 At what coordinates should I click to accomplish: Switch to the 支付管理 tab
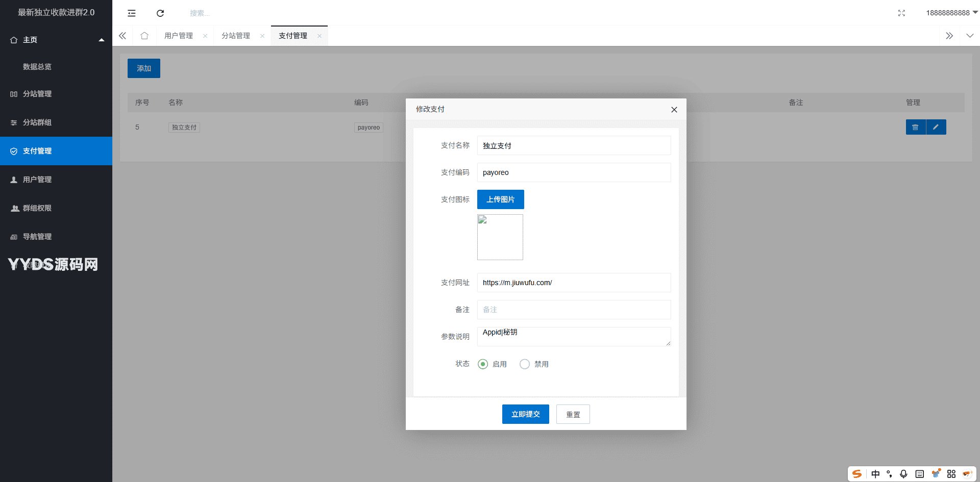(x=293, y=36)
